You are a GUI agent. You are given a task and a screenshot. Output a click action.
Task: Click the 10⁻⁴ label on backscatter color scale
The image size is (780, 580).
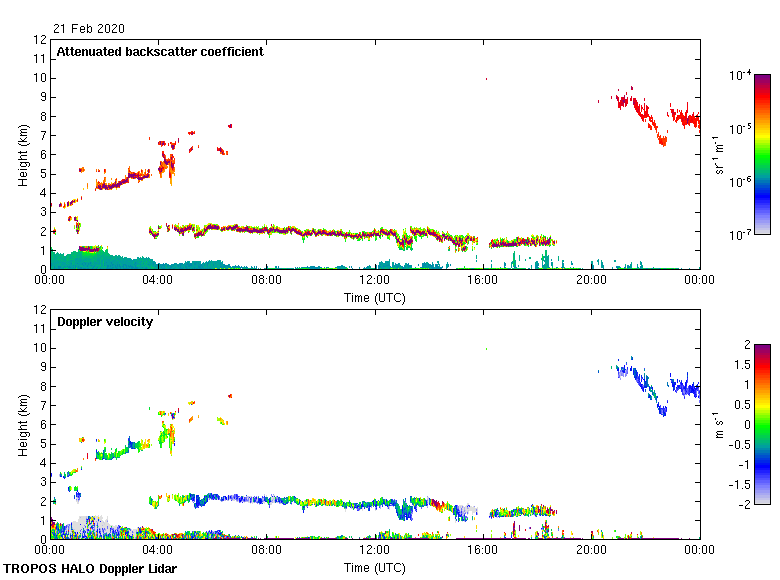click(740, 76)
